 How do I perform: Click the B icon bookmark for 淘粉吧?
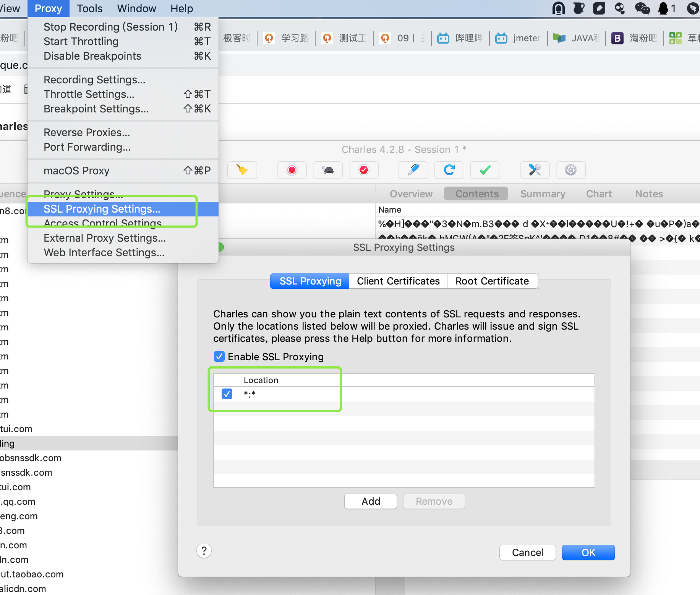pyautogui.click(x=617, y=38)
